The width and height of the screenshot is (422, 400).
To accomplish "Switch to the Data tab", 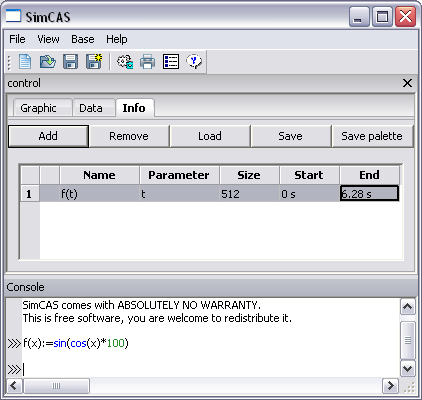I will [x=91, y=108].
